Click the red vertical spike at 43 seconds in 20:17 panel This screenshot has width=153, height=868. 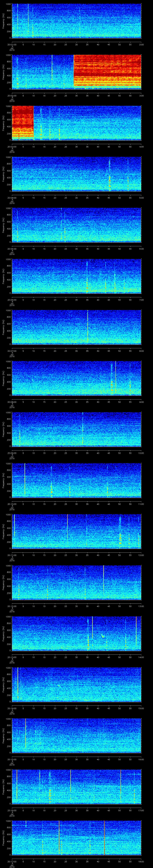pyautogui.click(x=105, y=837)
